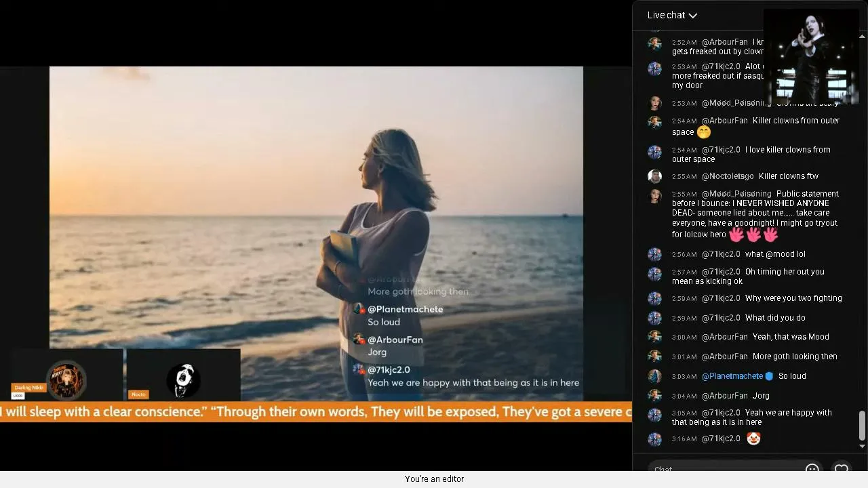Screen dimensions: 868x488
Task: Click 'So loud' in the video overlay
Action: (x=384, y=322)
